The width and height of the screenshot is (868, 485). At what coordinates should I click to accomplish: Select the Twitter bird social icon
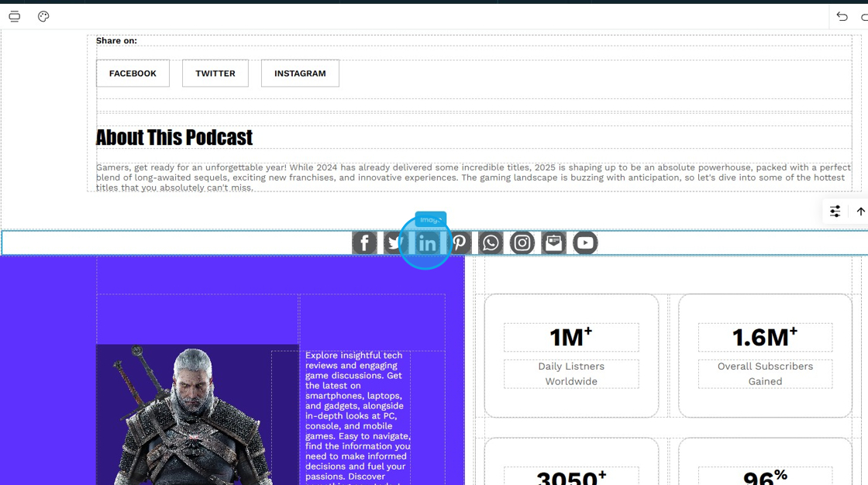coord(396,242)
